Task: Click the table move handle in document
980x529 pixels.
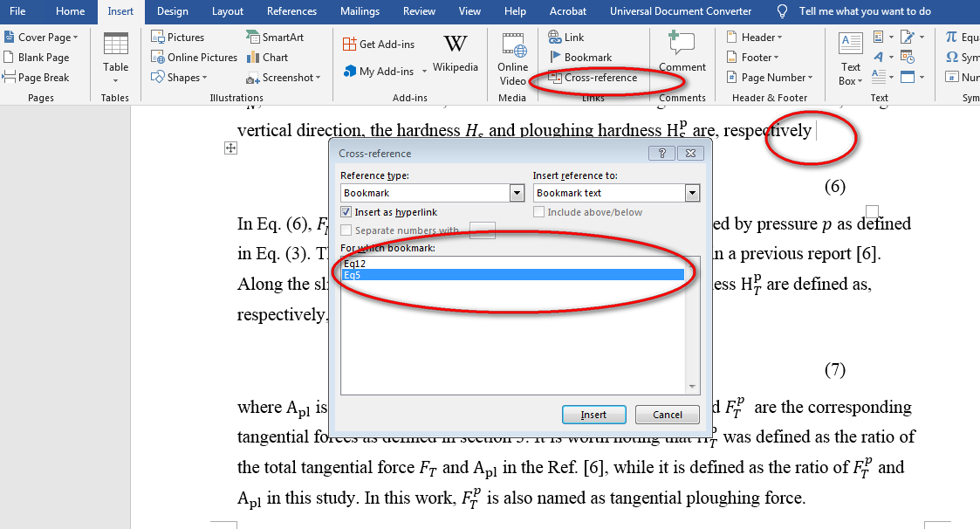Action: click(x=230, y=148)
